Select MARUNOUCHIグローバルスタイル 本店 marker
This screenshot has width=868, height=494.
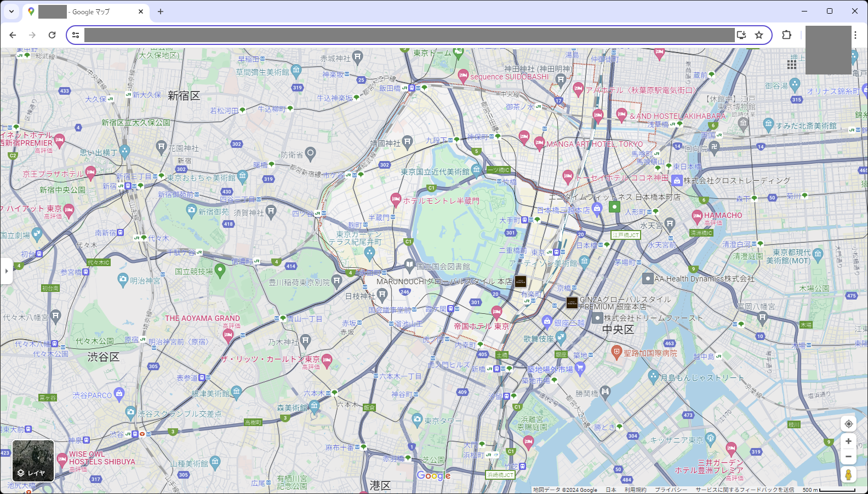click(521, 282)
